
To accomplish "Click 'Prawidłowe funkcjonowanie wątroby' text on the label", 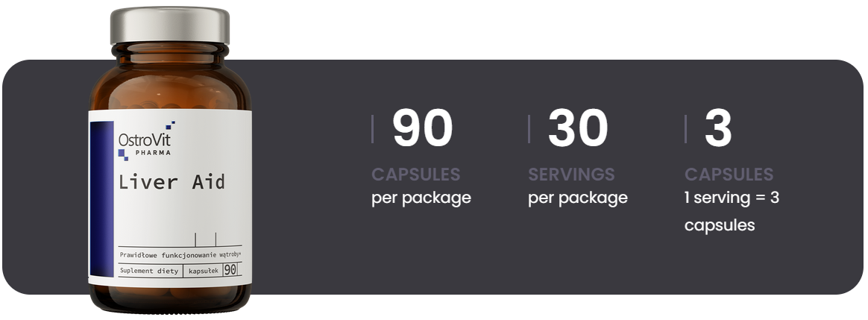I will click(181, 254).
